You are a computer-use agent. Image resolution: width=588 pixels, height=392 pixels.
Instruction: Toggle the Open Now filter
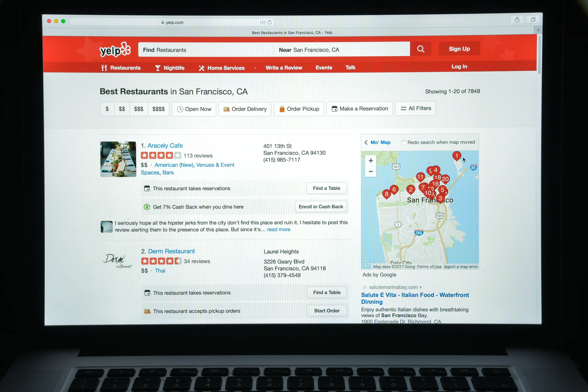(194, 109)
